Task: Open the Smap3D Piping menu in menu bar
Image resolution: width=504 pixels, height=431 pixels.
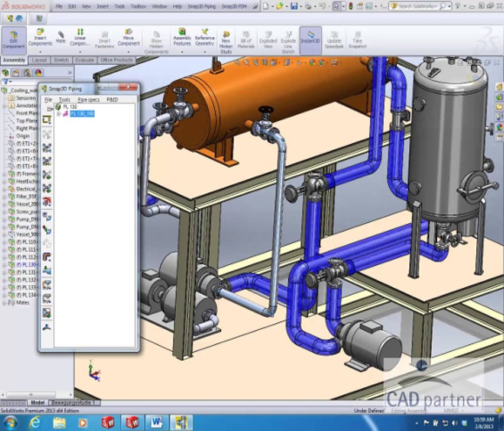Action: coord(202,6)
